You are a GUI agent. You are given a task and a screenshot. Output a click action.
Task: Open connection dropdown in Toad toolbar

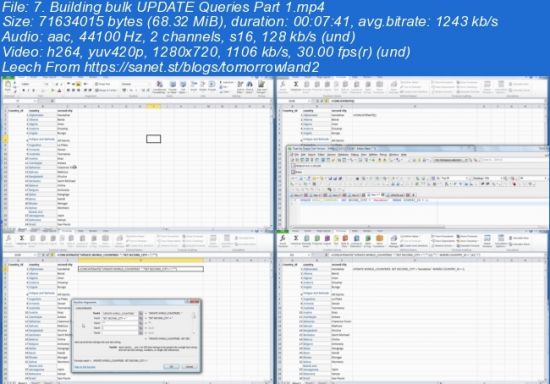[x=451, y=160]
